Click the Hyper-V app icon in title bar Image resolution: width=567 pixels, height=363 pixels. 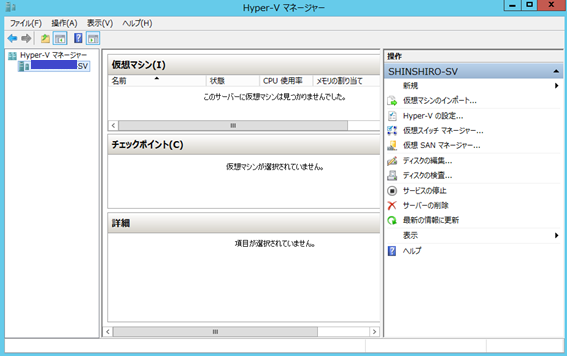pos(10,7)
